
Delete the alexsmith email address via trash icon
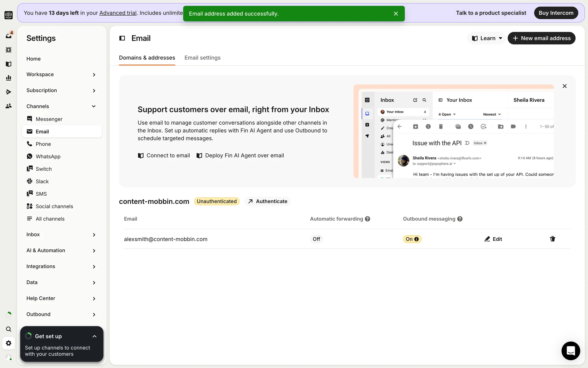552,239
